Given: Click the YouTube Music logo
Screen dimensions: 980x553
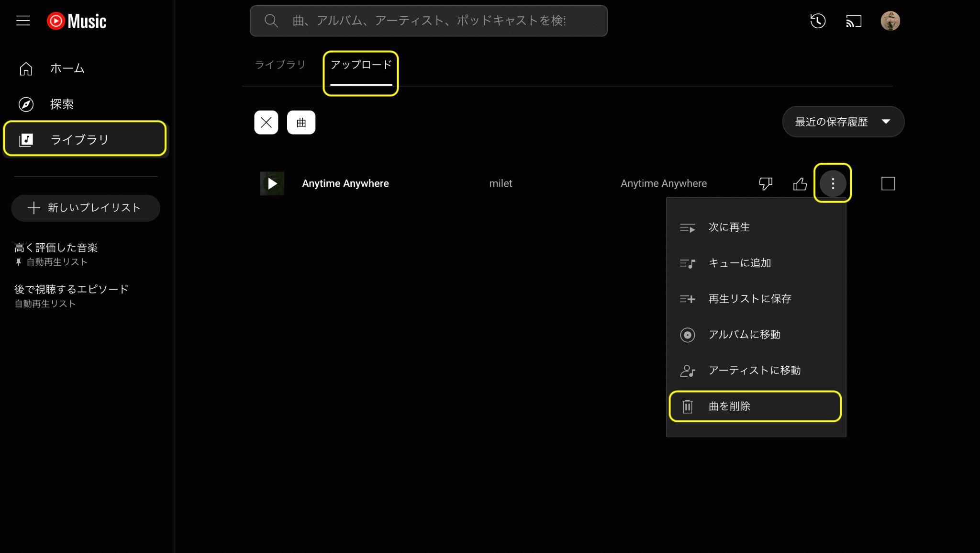Looking at the screenshot, I should [77, 21].
